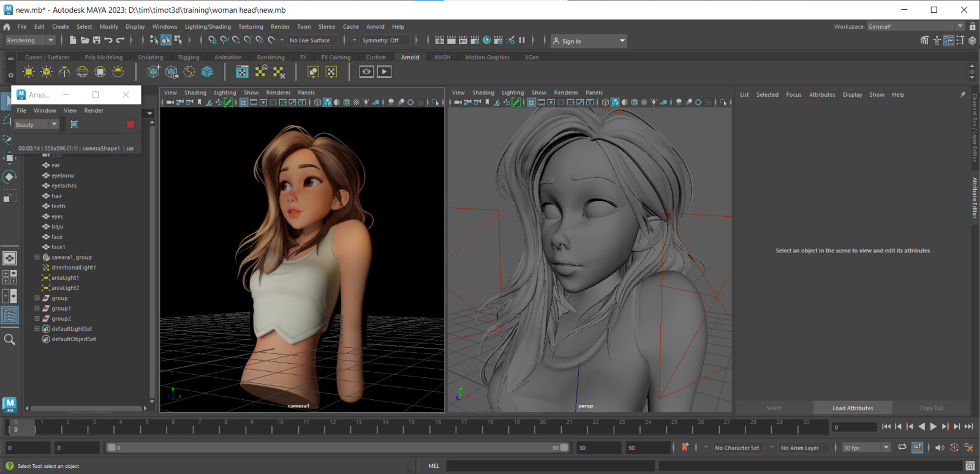This screenshot has width=980, height=474.
Task: Select the hair item in Outliner
Action: [57, 196]
